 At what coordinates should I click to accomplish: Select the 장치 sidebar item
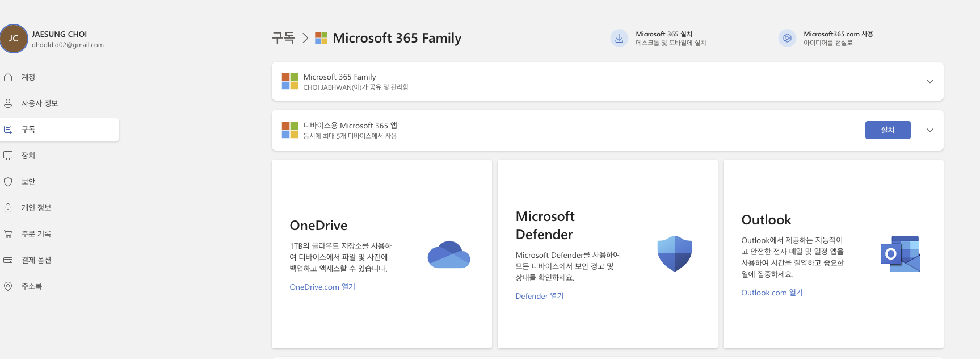(60, 156)
